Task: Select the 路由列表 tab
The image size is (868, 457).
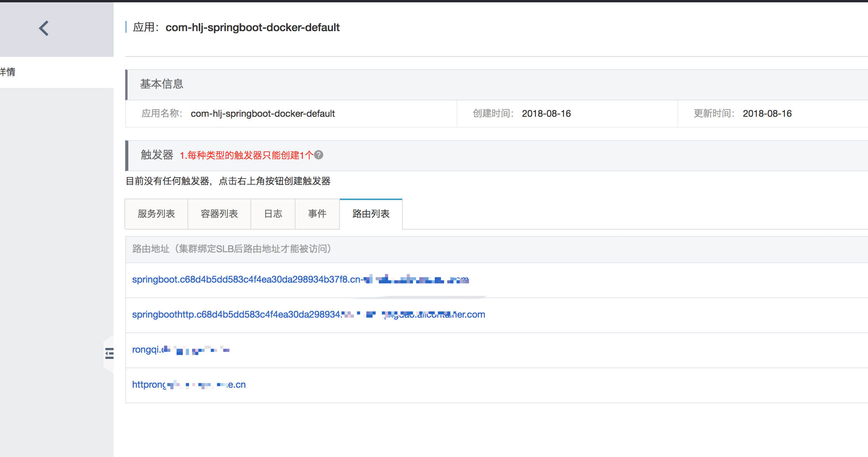Action: click(371, 214)
